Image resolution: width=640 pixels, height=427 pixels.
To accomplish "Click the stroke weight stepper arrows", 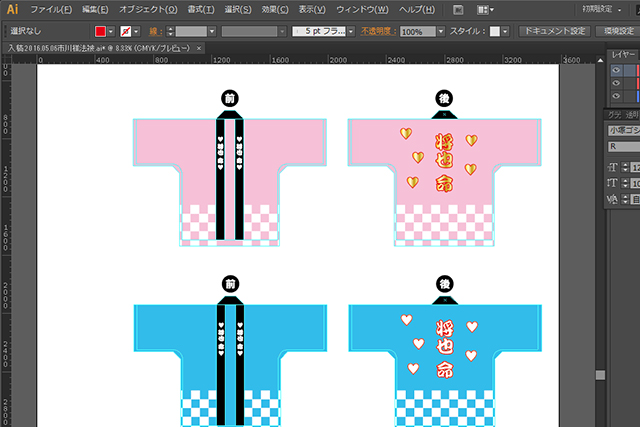I will [x=171, y=31].
